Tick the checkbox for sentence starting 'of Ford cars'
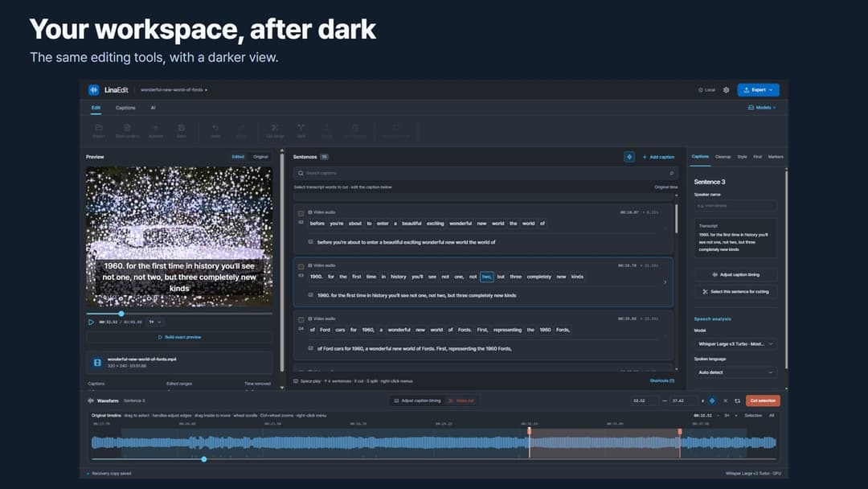Screen dimensions: 868x489 tap(301, 319)
